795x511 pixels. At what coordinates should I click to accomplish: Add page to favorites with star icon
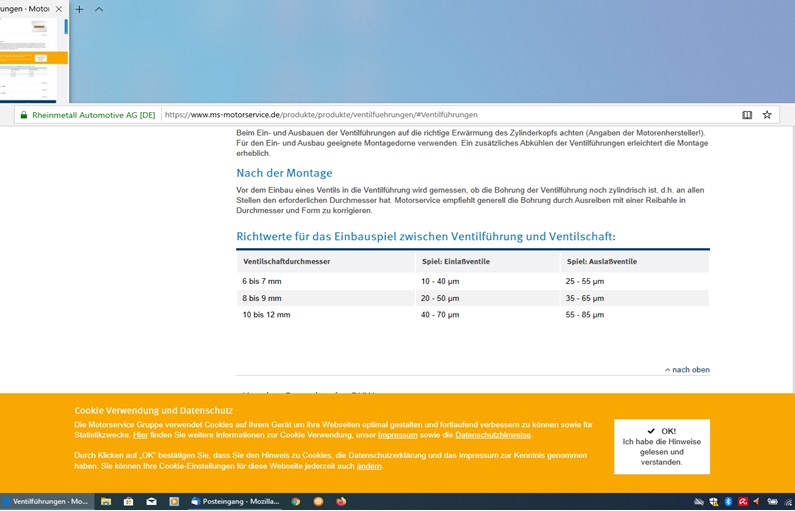tap(767, 115)
